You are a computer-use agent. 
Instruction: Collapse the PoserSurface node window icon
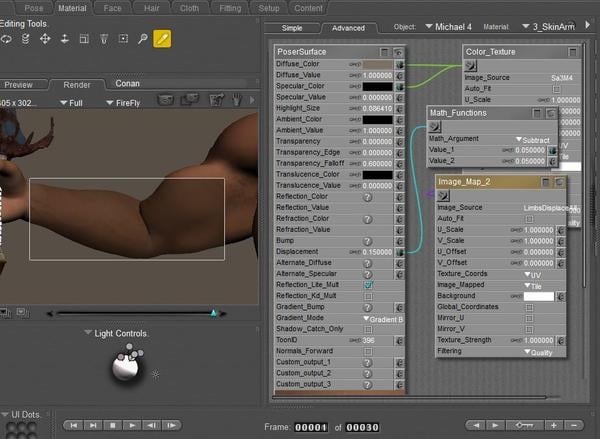(384, 52)
